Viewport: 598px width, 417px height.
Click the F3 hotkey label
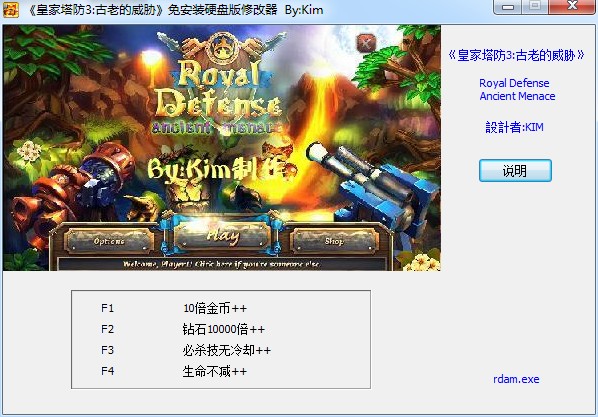point(108,350)
